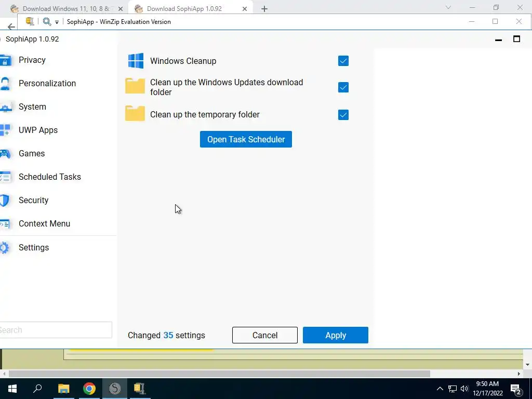The height and width of the screenshot is (399, 532).
Task: Open the Privacy section icon
Action: point(5,60)
